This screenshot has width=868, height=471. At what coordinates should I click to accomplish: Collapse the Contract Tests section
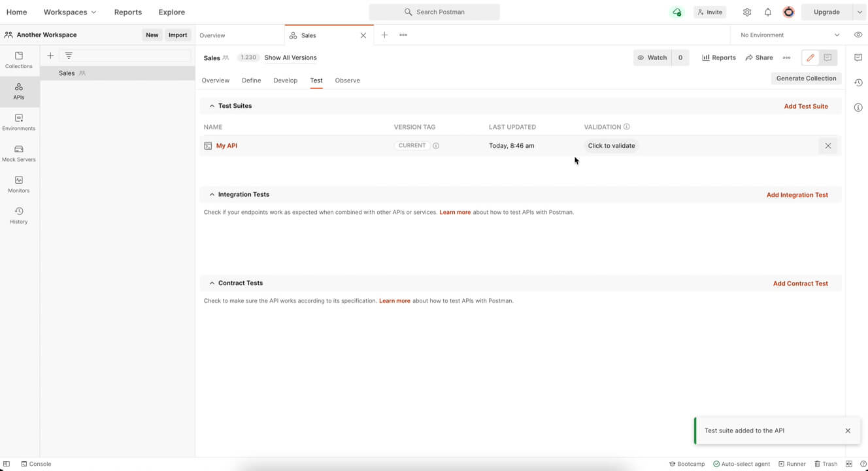click(212, 283)
